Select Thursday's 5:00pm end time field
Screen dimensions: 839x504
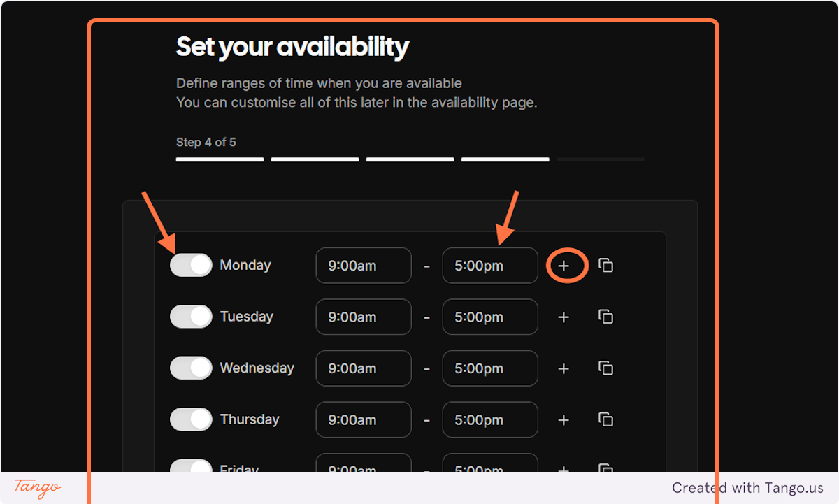[489, 419]
